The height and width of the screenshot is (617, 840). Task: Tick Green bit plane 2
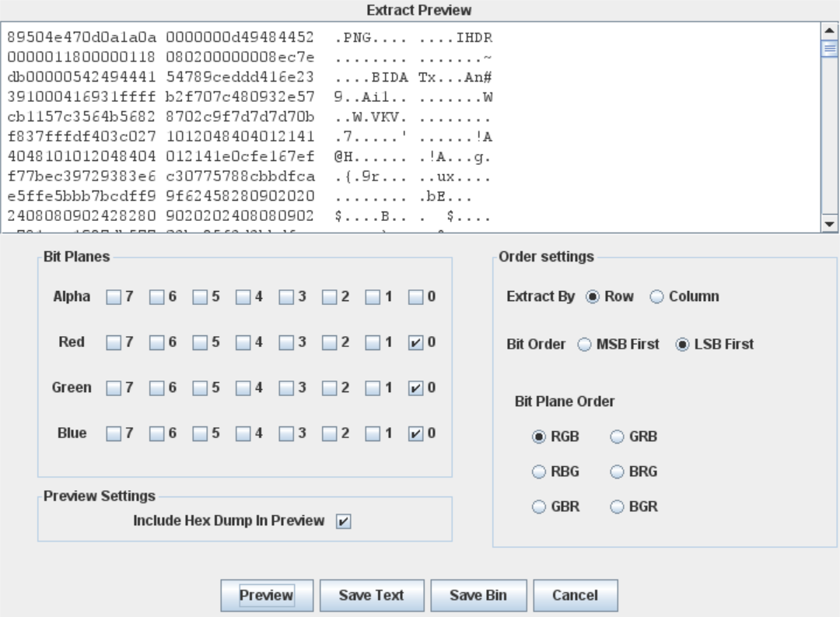[x=330, y=388]
